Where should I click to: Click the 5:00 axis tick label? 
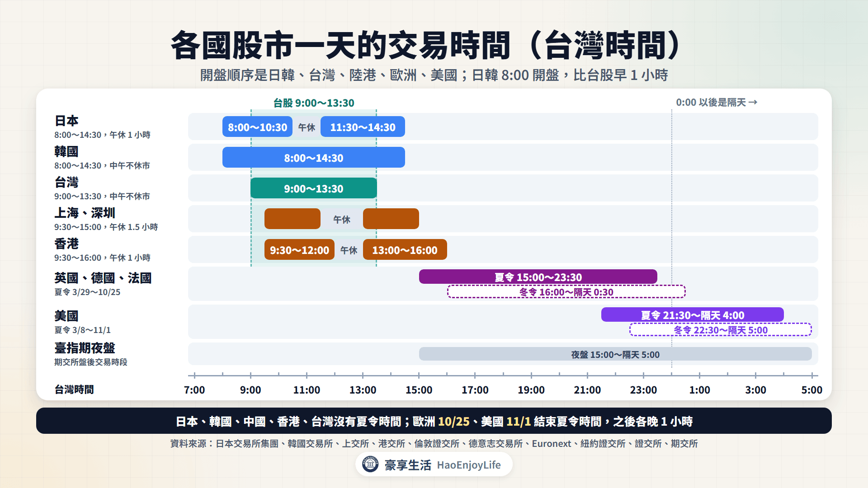click(x=811, y=390)
